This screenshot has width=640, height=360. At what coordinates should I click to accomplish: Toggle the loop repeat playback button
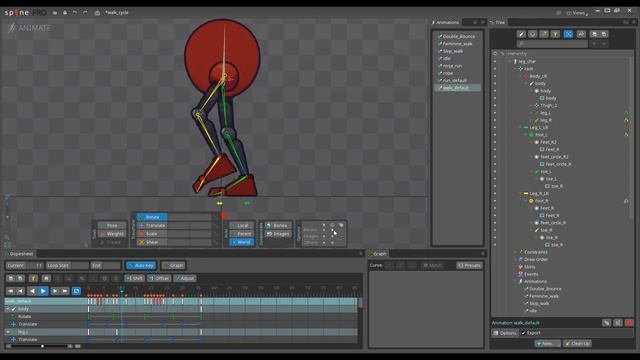[76, 291]
